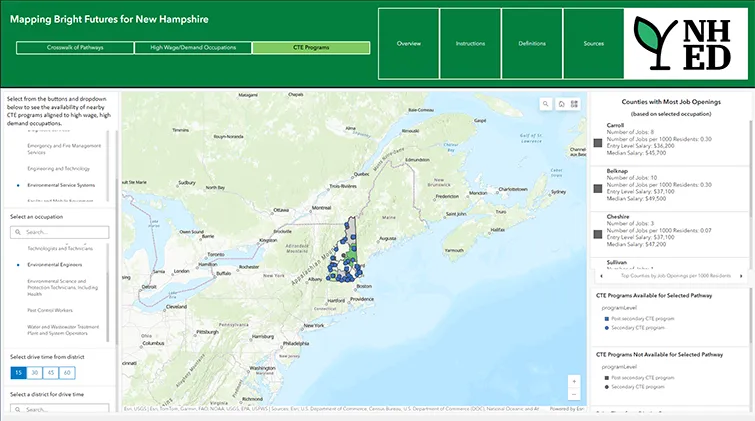This screenshot has width=755, height=421.
Task: Click the district search field
Action: (x=60, y=408)
